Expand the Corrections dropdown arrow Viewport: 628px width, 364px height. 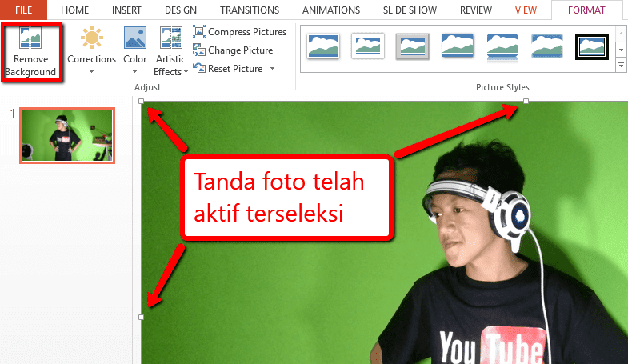point(92,72)
